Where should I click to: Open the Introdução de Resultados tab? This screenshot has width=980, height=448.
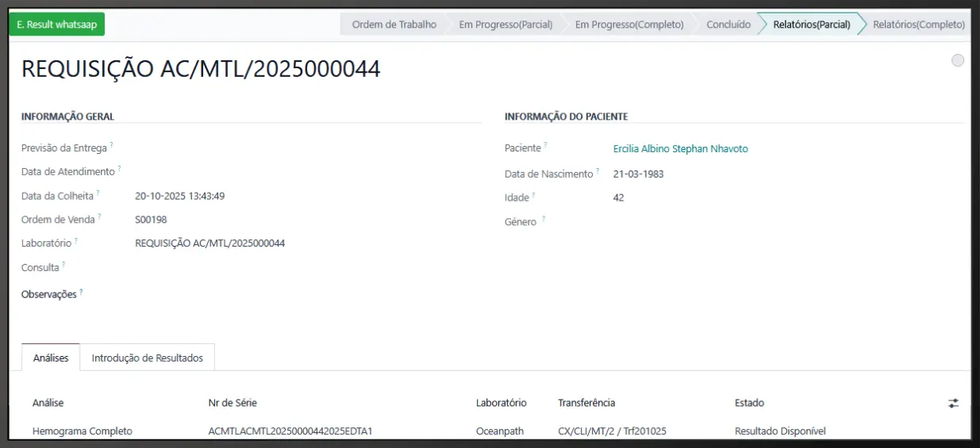[x=147, y=358]
